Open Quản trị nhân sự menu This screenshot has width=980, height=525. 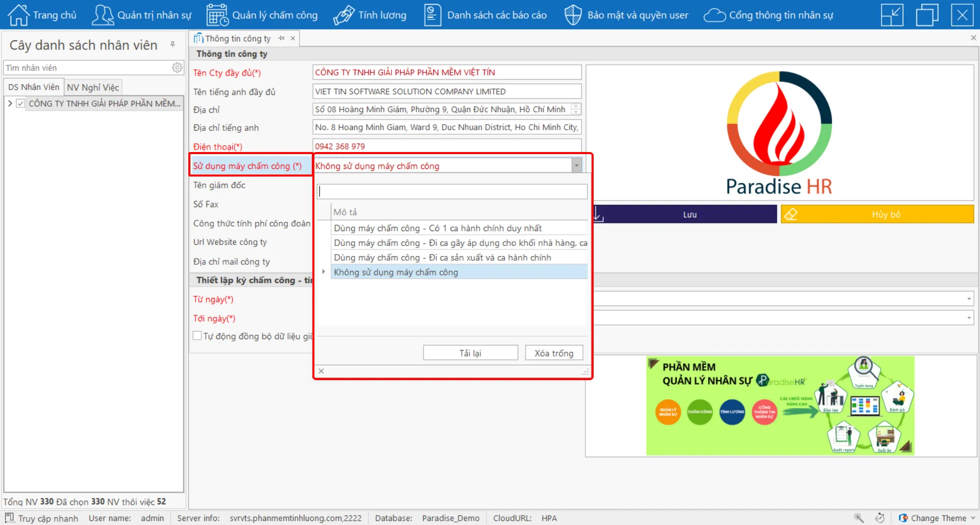141,15
